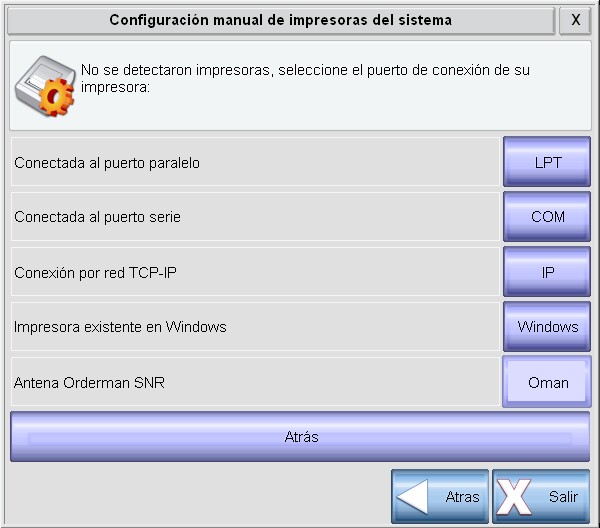The height and width of the screenshot is (528, 600).
Task: Click the 'Impresora existente en Windows' label
Action: [120, 327]
